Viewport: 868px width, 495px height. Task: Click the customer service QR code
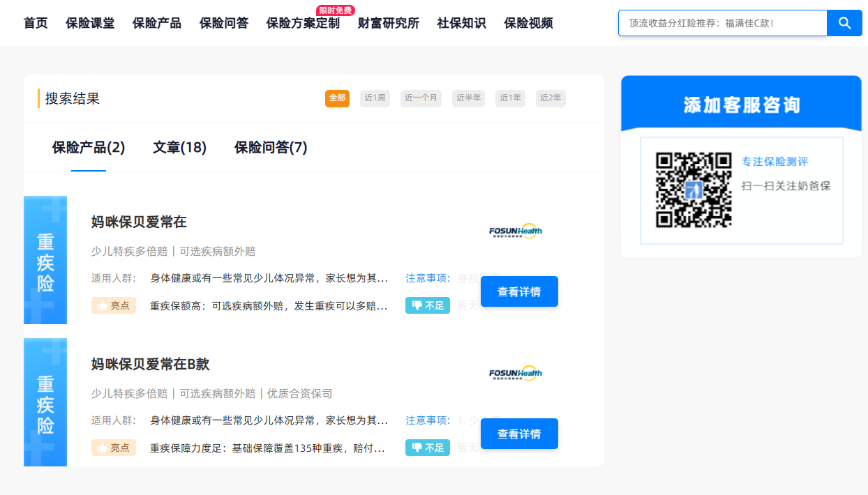click(x=693, y=190)
